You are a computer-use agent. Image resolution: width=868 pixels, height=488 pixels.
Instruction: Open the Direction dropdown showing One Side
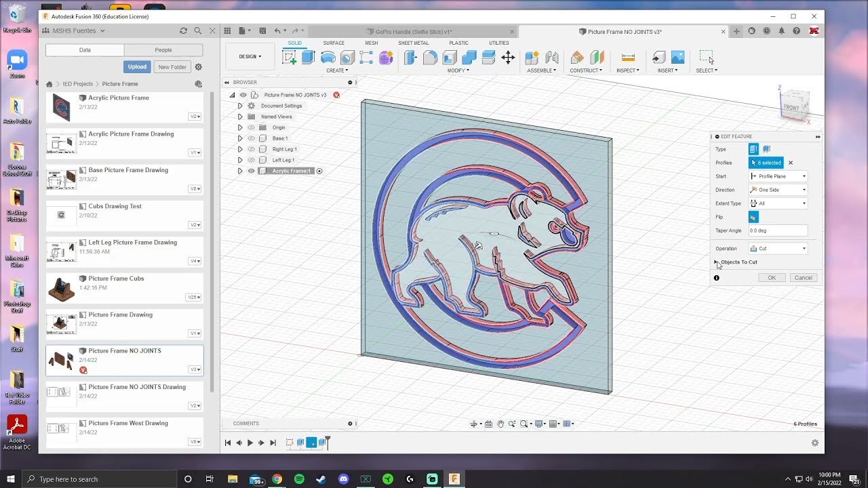[778, 190]
